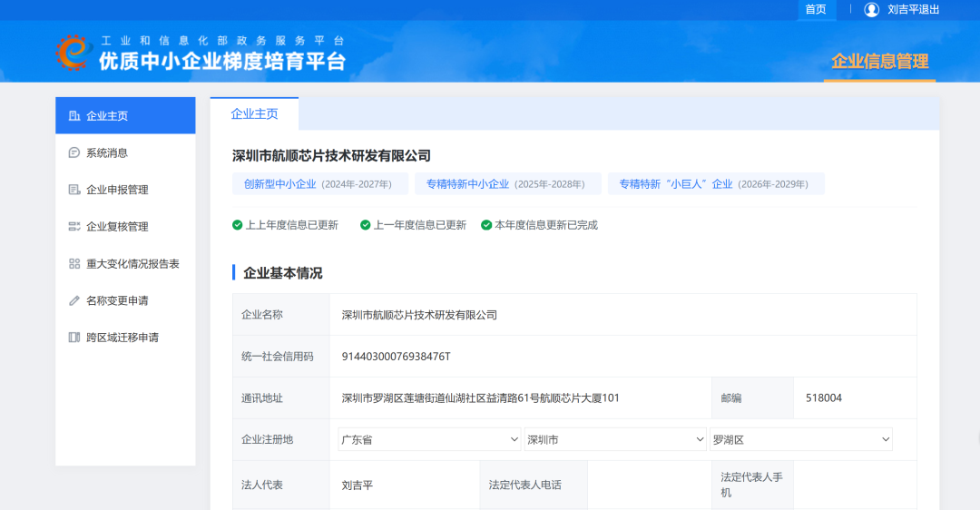The width and height of the screenshot is (980, 510).
Task: Open 系统消息 in the sidebar
Action: coord(125,152)
